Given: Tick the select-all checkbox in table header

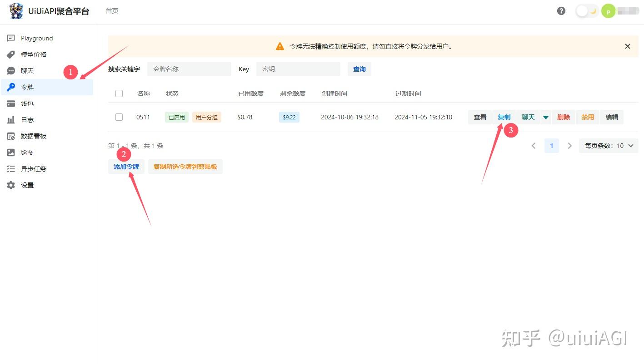Looking at the screenshot, I should pos(119,93).
